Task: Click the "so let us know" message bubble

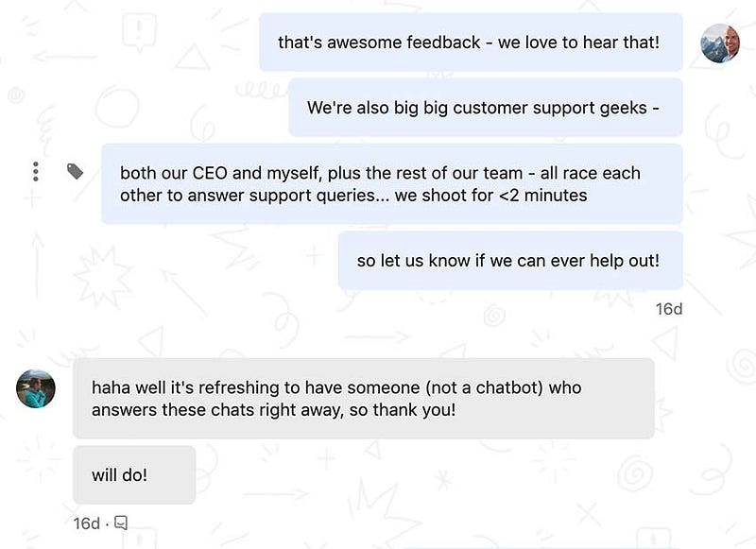Action: [510, 261]
